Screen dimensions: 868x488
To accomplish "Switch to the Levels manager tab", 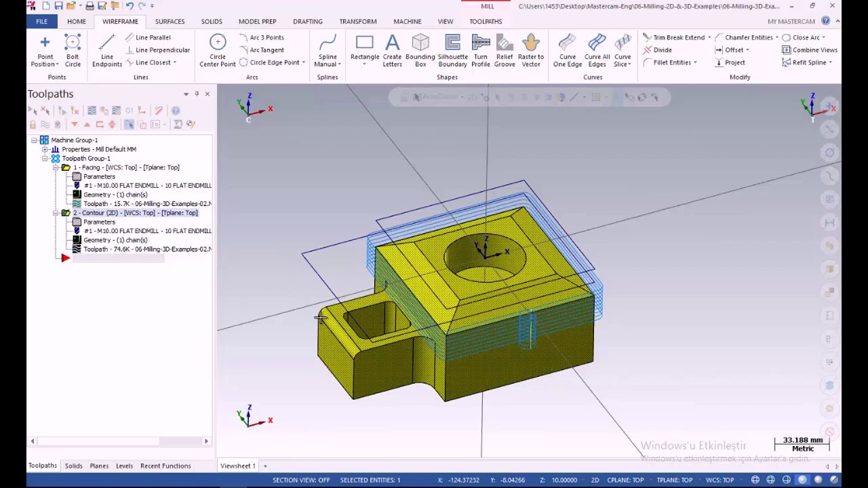I will (124, 466).
